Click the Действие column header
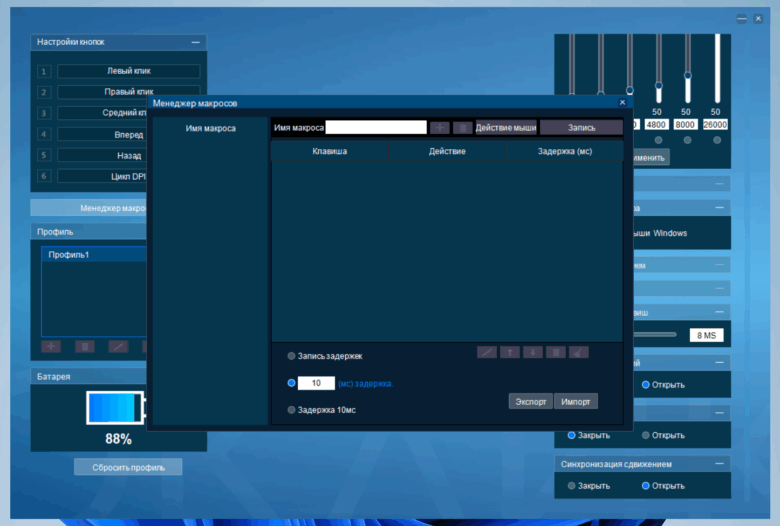 coord(447,151)
